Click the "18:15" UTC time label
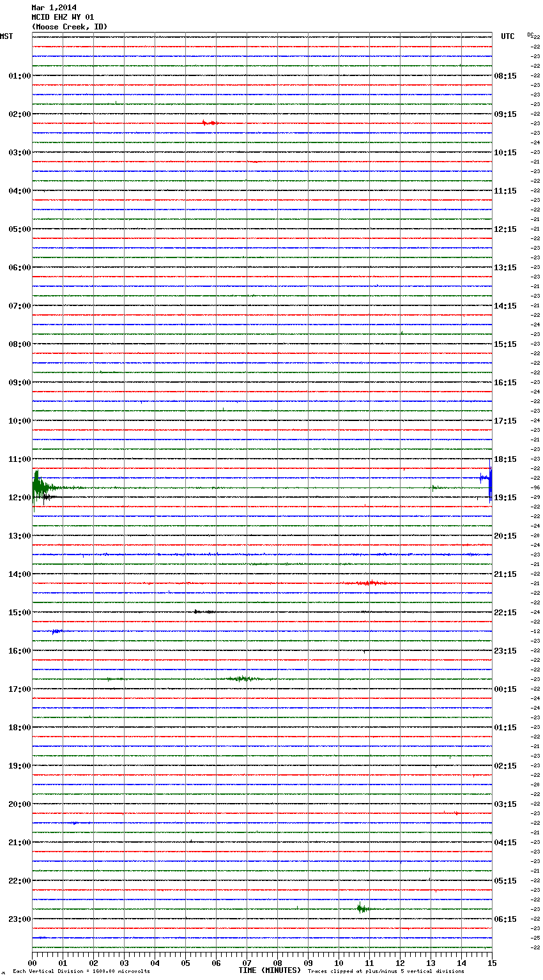 pos(505,459)
